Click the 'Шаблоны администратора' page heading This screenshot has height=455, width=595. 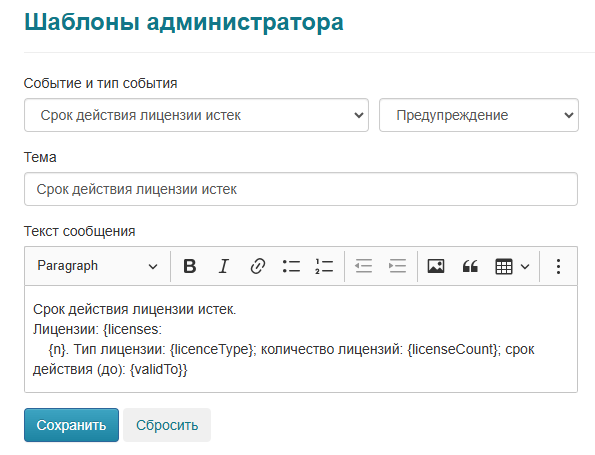pos(184,22)
